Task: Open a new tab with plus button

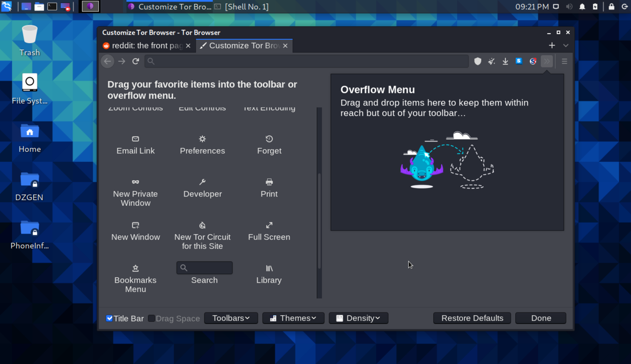Action: pos(552,46)
